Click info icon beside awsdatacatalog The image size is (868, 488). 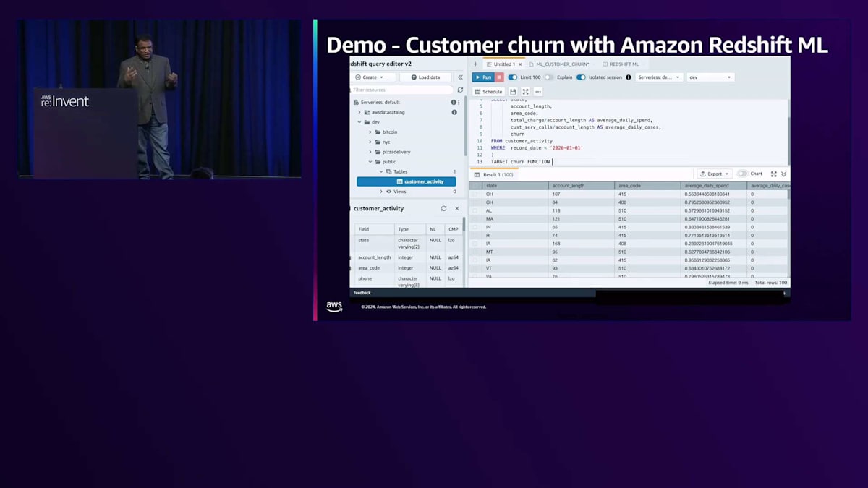(454, 113)
